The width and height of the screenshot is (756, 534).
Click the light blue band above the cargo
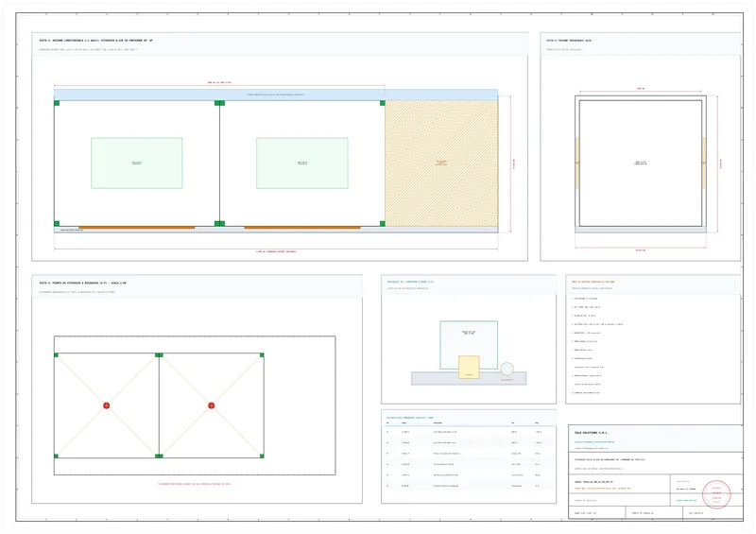point(276,95)
